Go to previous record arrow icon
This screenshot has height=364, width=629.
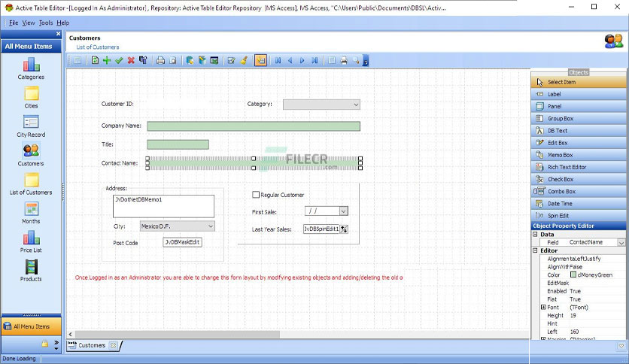(290, 60)
